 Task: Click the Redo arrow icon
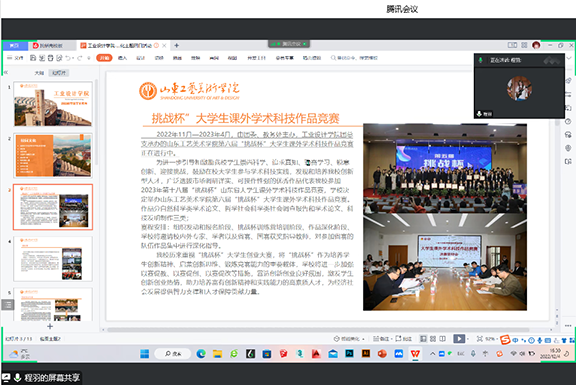79,58
